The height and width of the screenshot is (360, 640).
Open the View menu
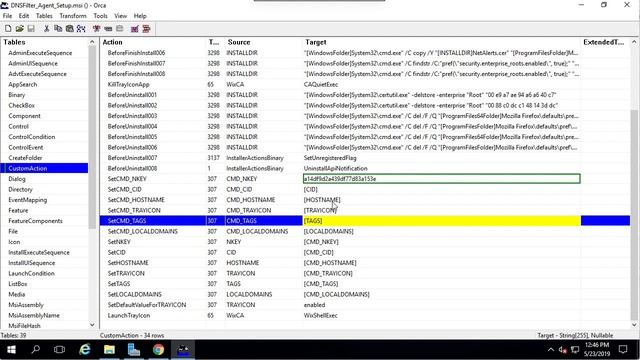tap(120, 16)
